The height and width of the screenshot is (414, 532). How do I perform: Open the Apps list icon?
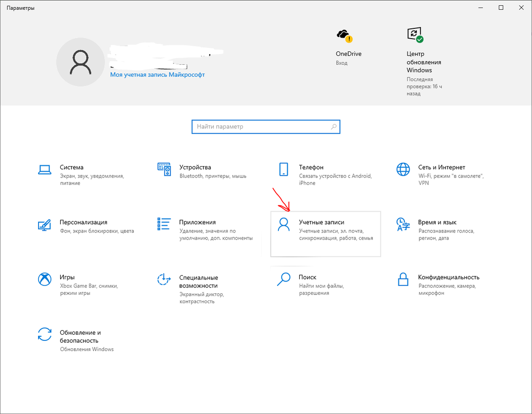(x=164, y=224)
